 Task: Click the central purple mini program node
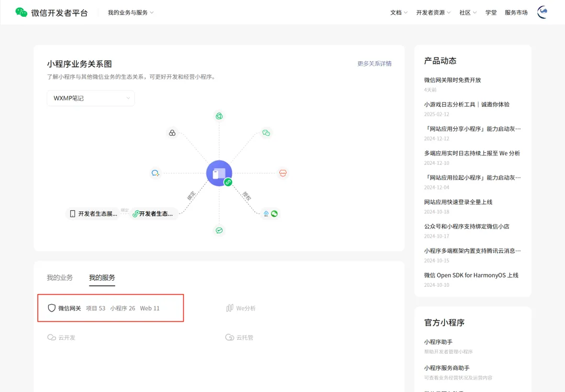[219, 173]
